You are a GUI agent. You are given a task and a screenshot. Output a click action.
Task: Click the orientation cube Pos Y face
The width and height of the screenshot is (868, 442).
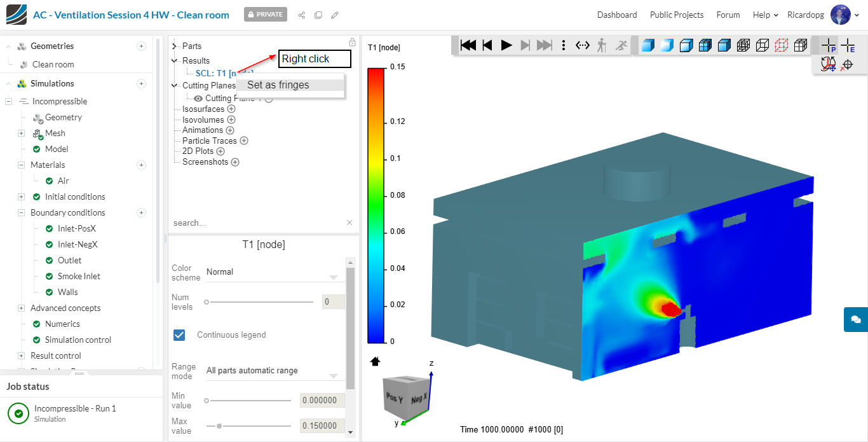coord(394,399)
